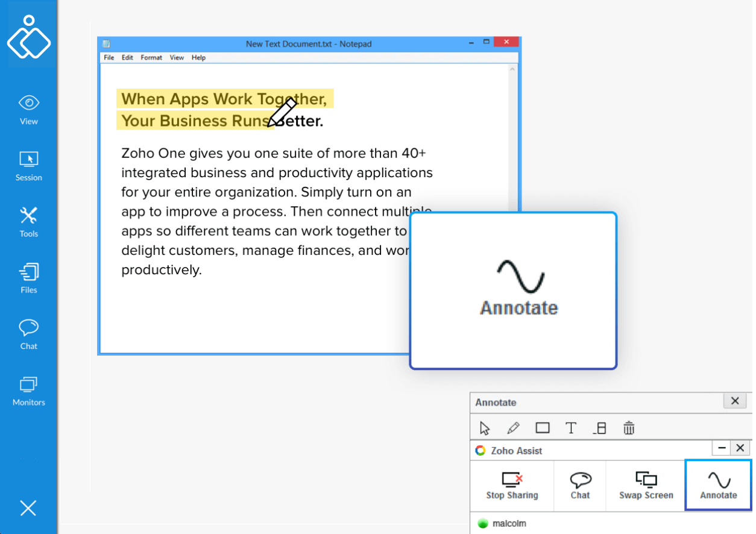Open the Edit menu in Notepad

(127, 57)
